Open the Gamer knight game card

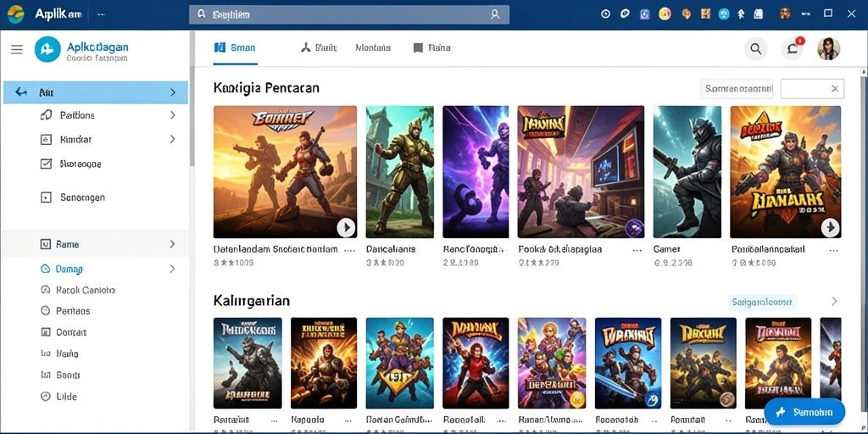coord(687,171)
